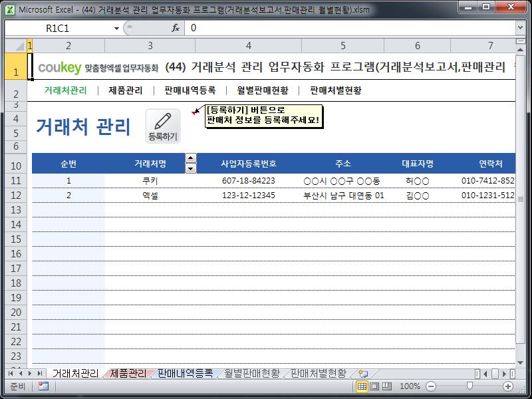This screenshot has width=532, height=399.
Task: Click the insert function fx icon
Action: coord(176,28)
